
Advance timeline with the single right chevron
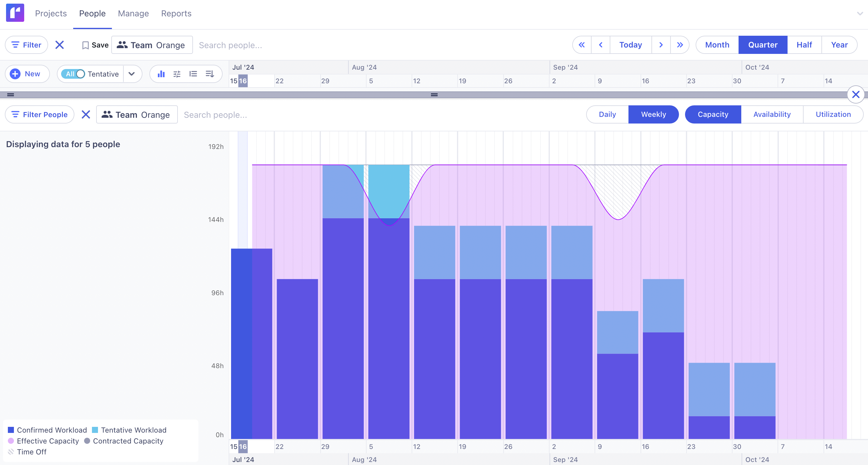click(661, 45)
